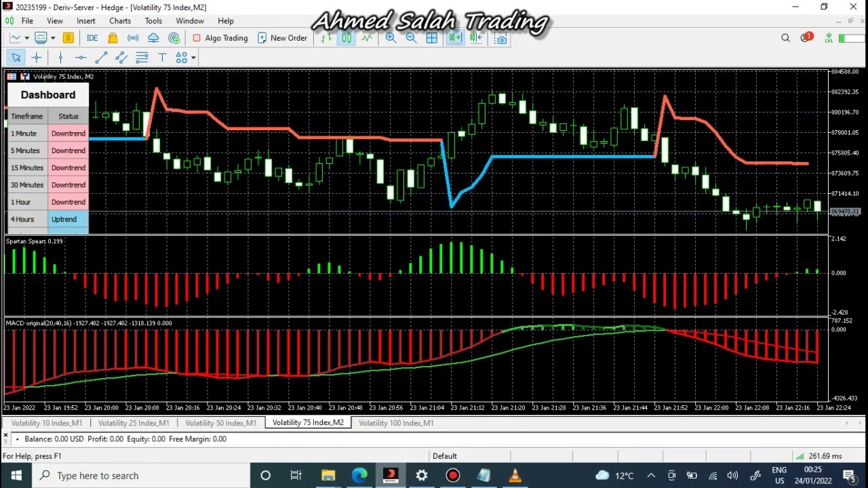Click the Spartan Spears indicator label
Image resolution: width=868 pixels, height=488 pixels.
pos(34,241)
